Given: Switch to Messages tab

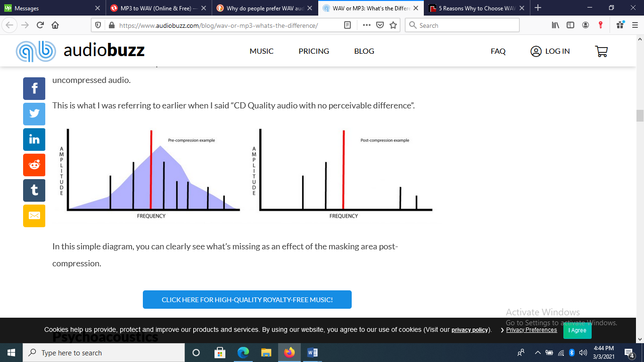Looking at the screenshot, I should point(52,8).
